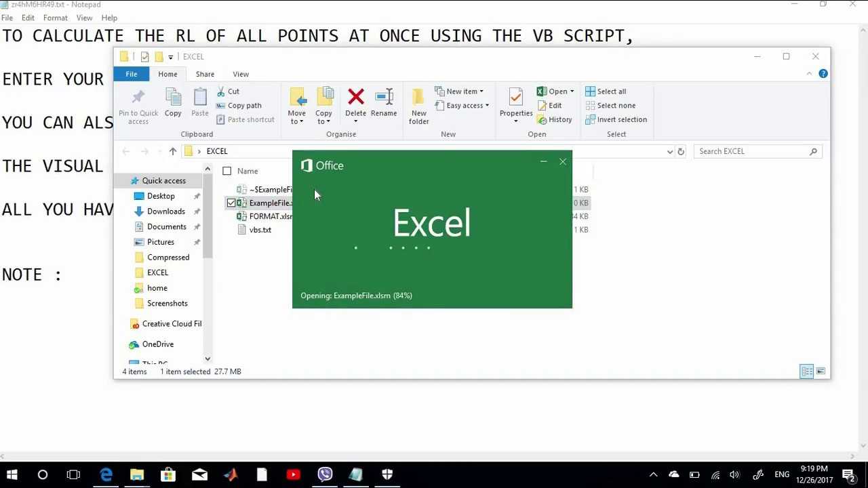Click the explorer Help question mark icon
Viewport: 868px width, 488px height.
click(823, 74)
